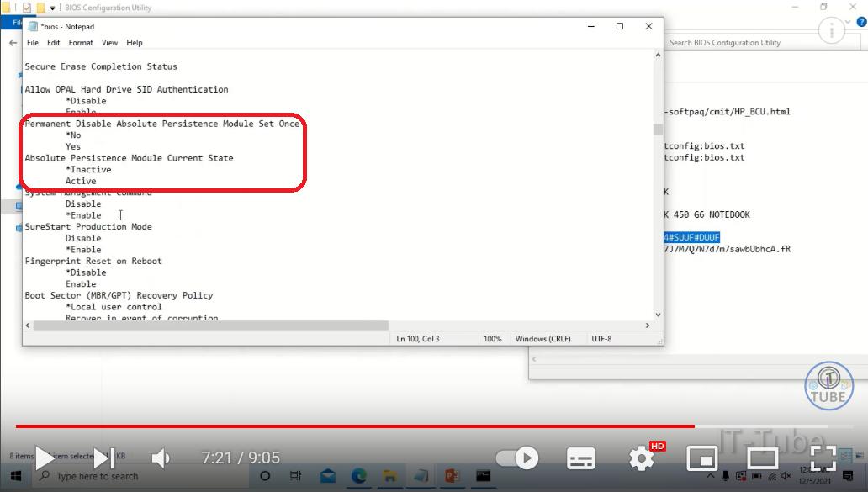The width and height of the screenshot is (868, 492).
Task: Click 'Boot Sector (MBR/GPT) Recovery Policy' line
Action: (119, 295)
